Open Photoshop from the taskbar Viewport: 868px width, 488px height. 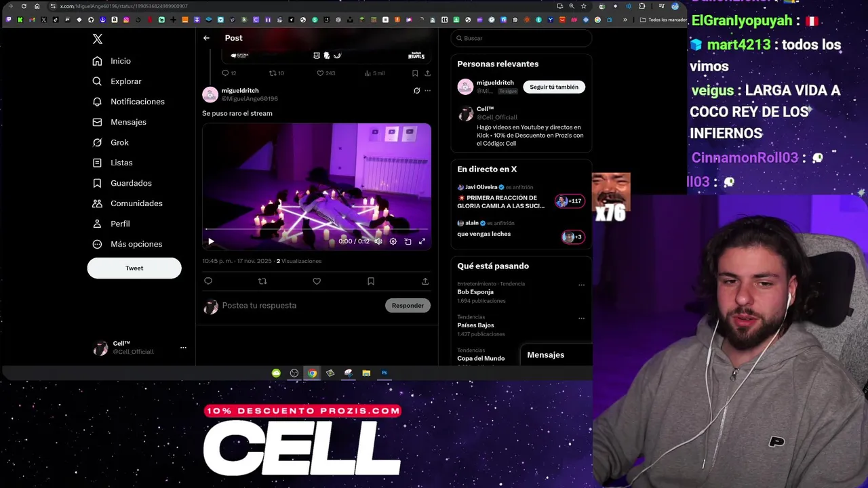coord(384,373)
